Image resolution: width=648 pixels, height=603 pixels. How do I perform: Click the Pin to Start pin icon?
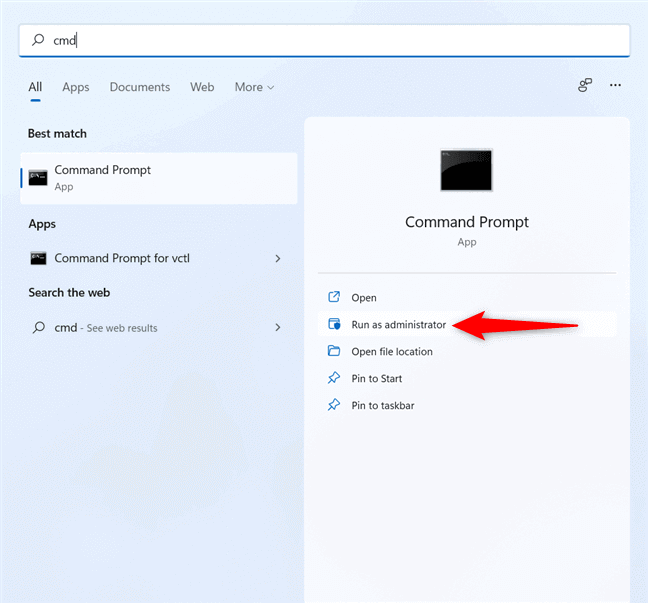coord(334,379)
